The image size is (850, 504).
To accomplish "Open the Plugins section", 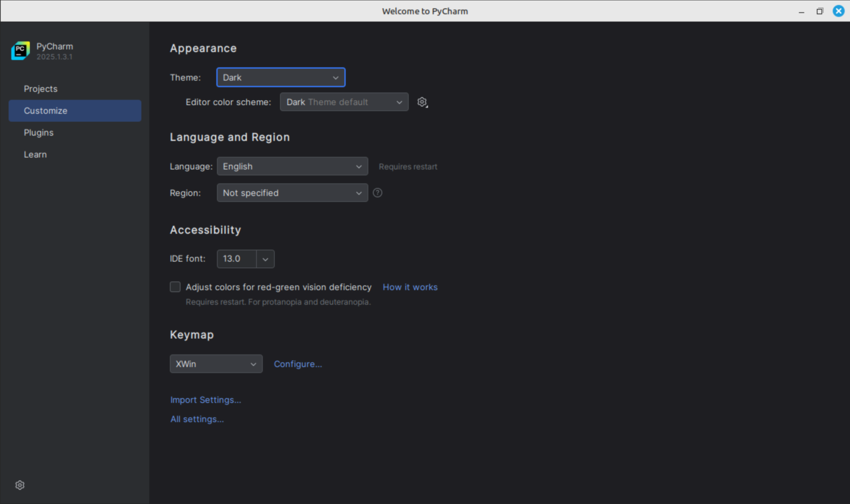I will (x=39, y=133).
